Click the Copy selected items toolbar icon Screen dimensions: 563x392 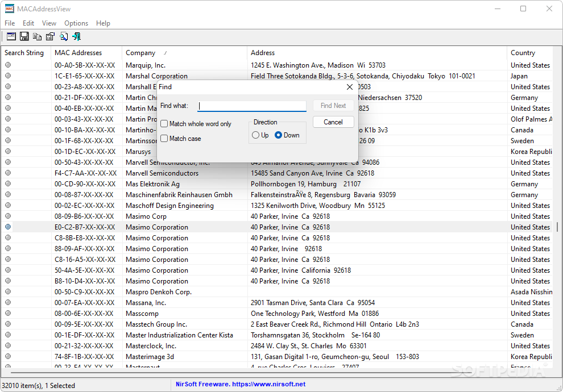point(38,36)
